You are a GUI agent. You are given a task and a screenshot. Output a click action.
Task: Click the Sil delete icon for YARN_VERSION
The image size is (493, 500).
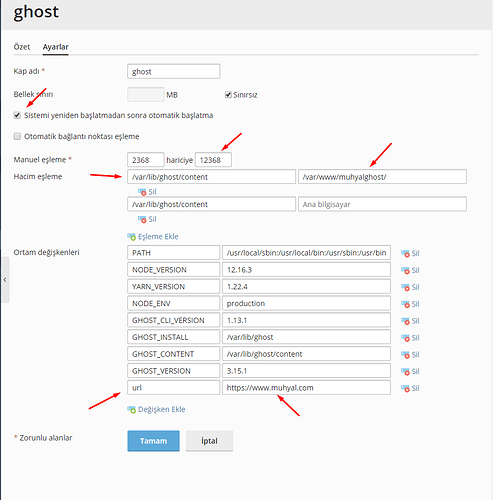click(x=405, y=287)
